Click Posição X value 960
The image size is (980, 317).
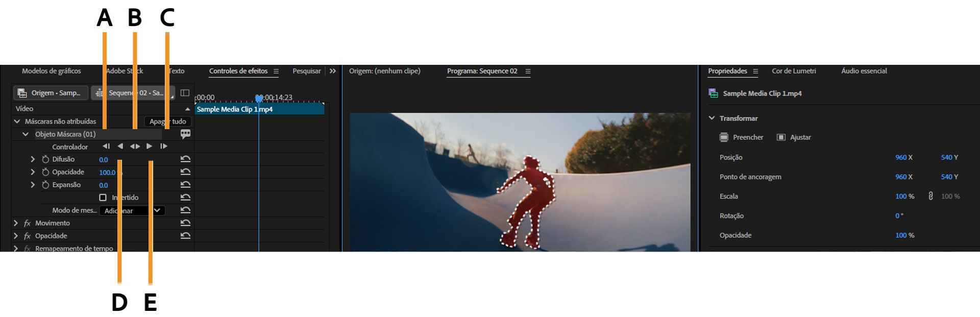[x=901, y=157]
